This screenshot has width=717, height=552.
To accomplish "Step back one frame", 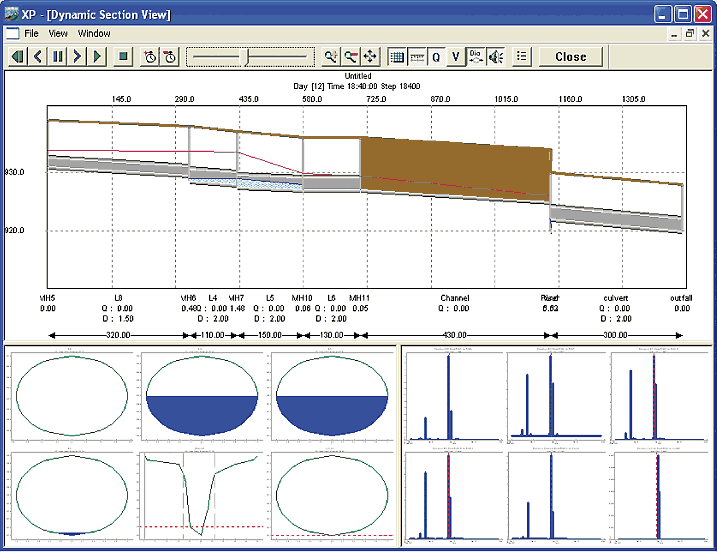I will pos(38,57).
